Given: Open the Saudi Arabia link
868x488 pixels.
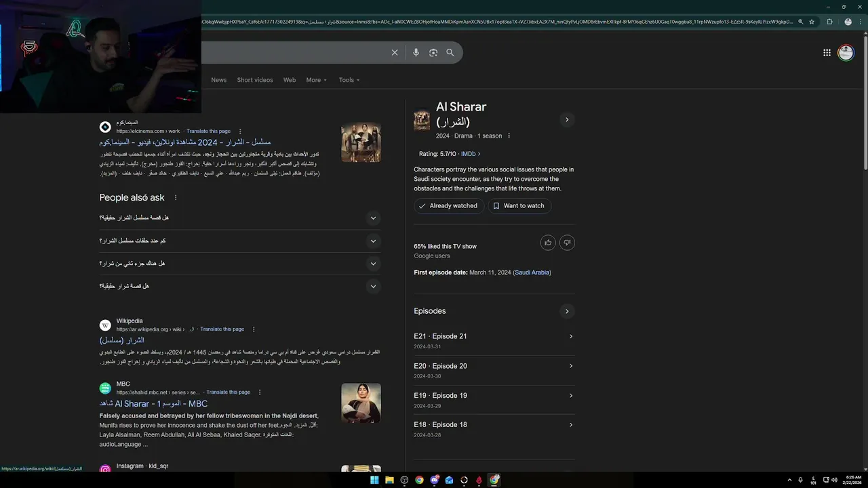Looking at the screenshot, I should click(532, 272).
